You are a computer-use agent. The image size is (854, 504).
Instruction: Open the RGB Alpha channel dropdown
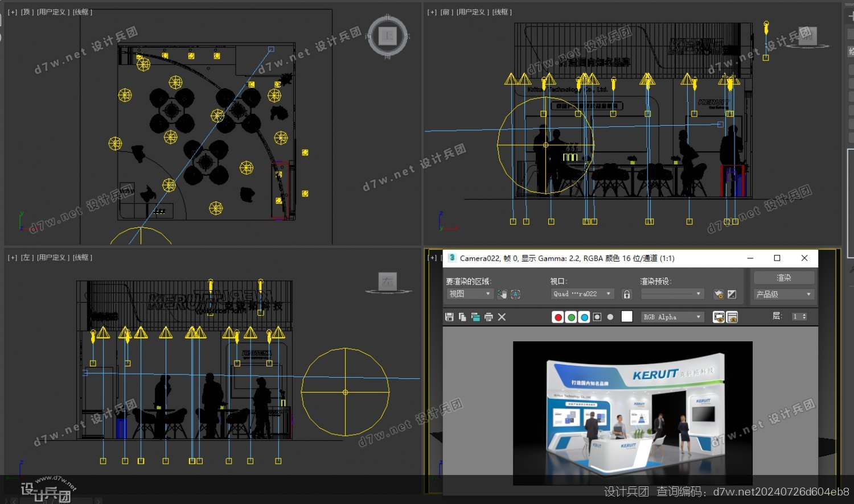672,317
